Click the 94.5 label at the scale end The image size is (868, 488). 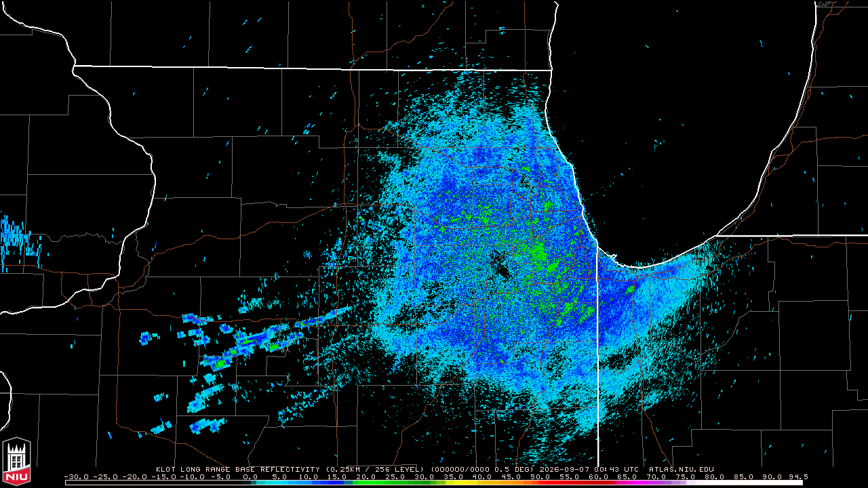tap(797, 476)
